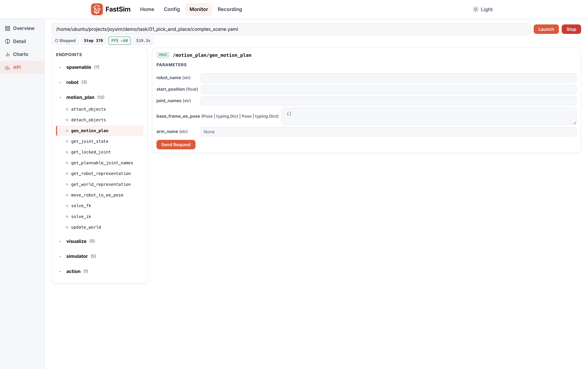Select the get_locked_joint endpoint
Viewport: 588px width, 369px height.
[x=100, y=152]
